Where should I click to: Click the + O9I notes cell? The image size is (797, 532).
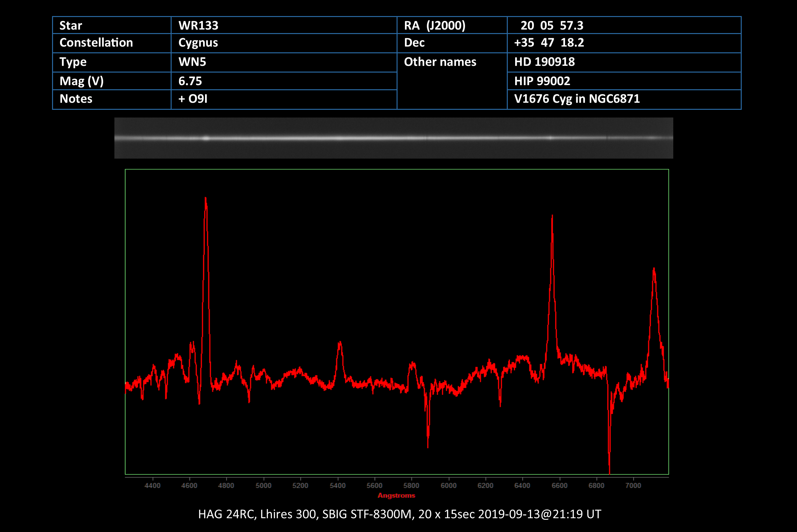[x=193, y=99]
